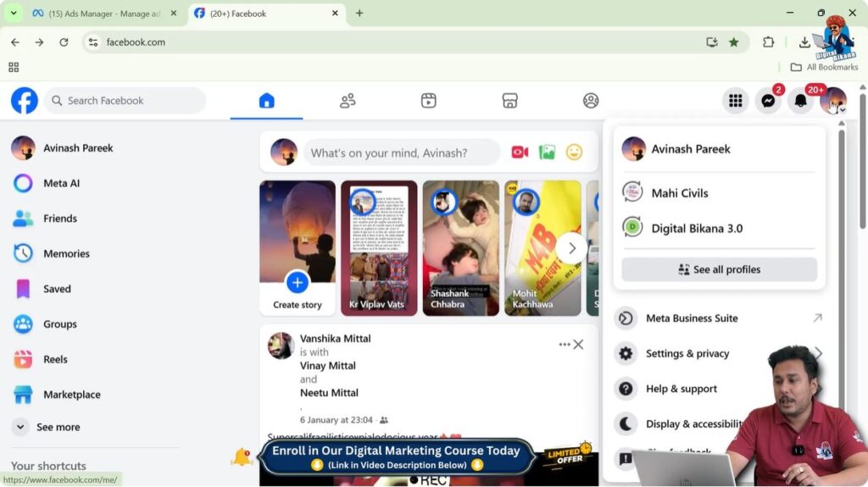The width and height of the screenshot is (868, 487).
Task: Go forward in browser history
Action: (39, 42)
